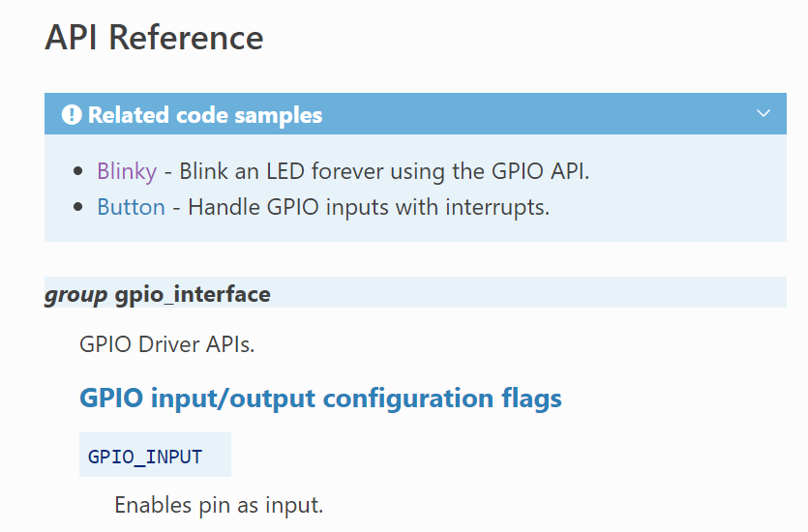Collapse the Related code samples chevron
This screenshot has height=532, width=808.
pyautogui.click(x=763, y=114)
